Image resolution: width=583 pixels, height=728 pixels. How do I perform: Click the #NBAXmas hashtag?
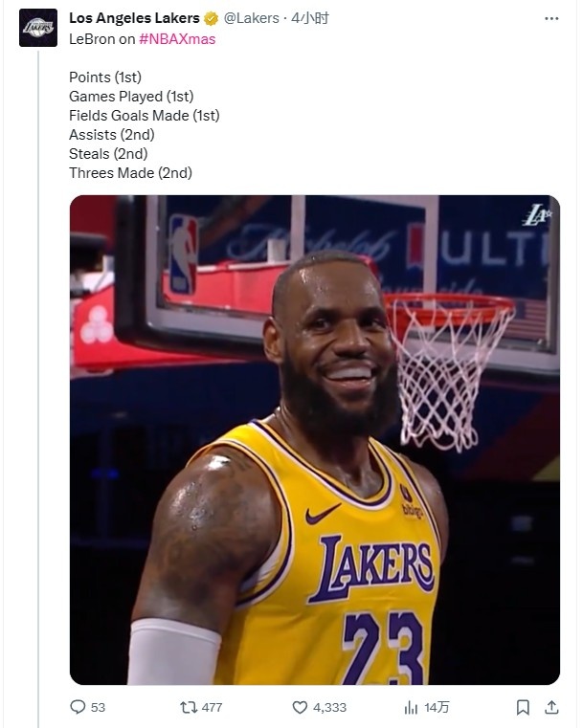click(177, 38)
